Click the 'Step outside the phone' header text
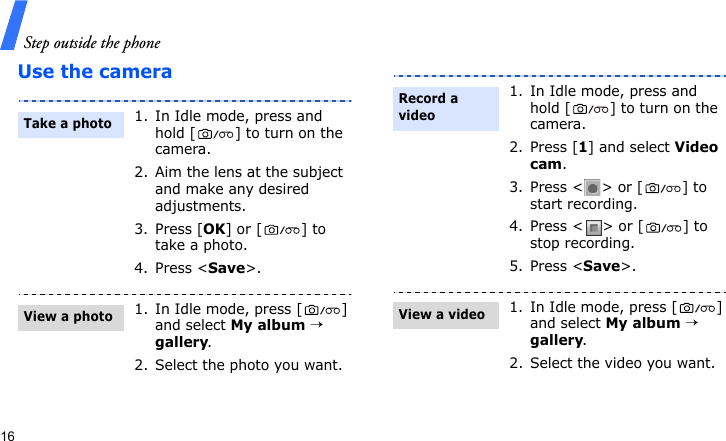This screenshot has width=726, height=441. point(92,43)
